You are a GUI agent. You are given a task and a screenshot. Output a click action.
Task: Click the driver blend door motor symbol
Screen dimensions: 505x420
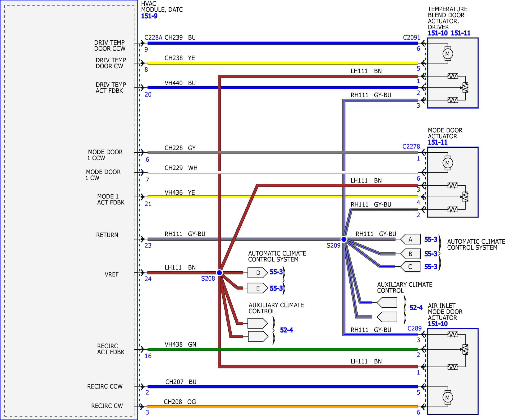448,54
